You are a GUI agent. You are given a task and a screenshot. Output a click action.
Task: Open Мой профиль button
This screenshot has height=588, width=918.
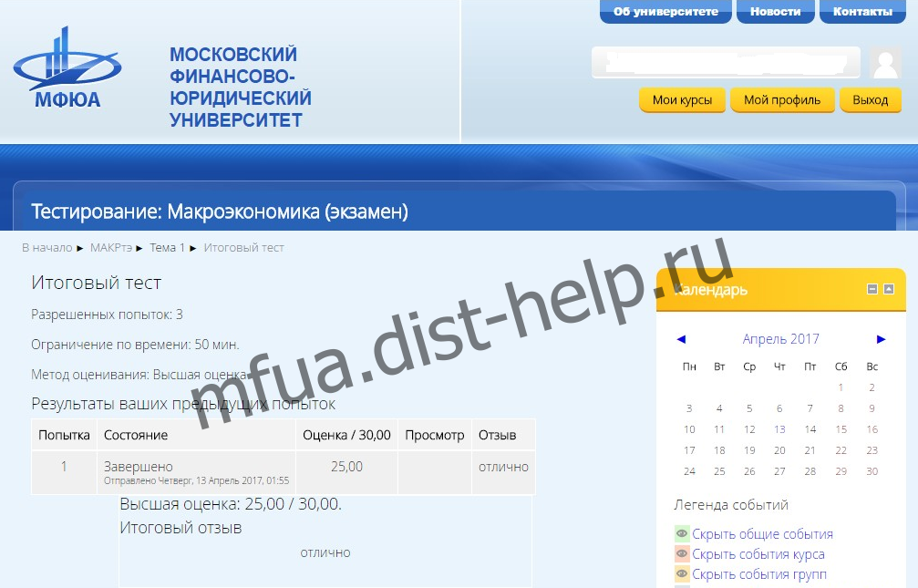782,99
